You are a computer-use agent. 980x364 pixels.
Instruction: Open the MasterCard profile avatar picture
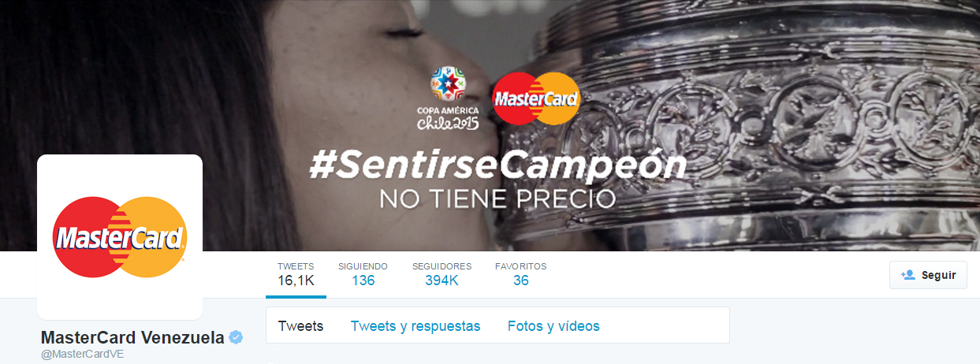(120, 237)
